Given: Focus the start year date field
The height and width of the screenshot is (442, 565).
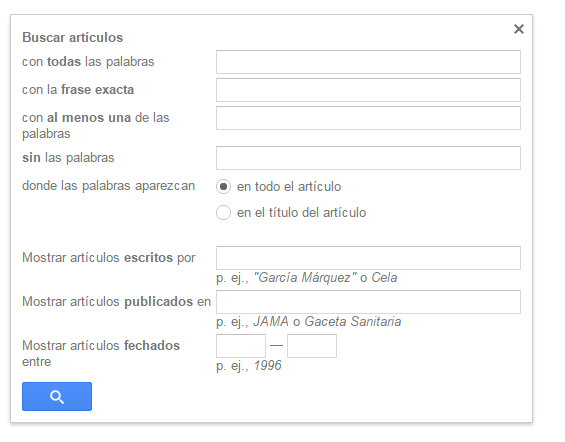Looking at the screenshot, I should [x=241, y=346].
